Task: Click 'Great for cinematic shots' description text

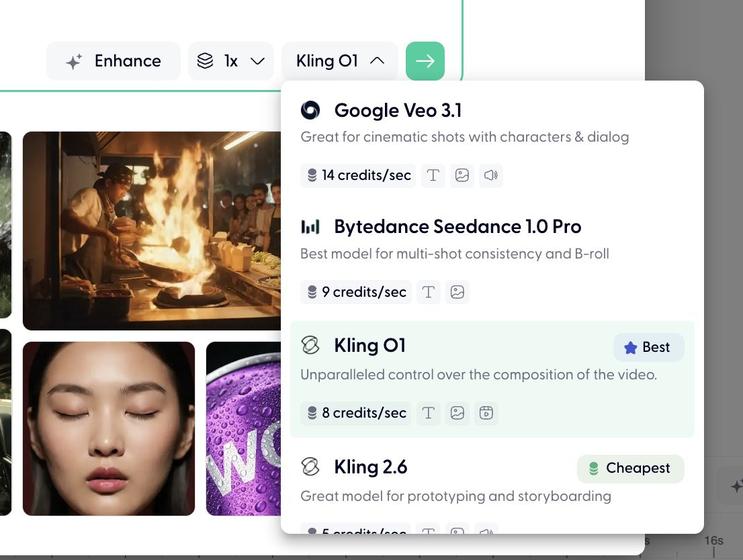Action: click(x=464, y=137)
